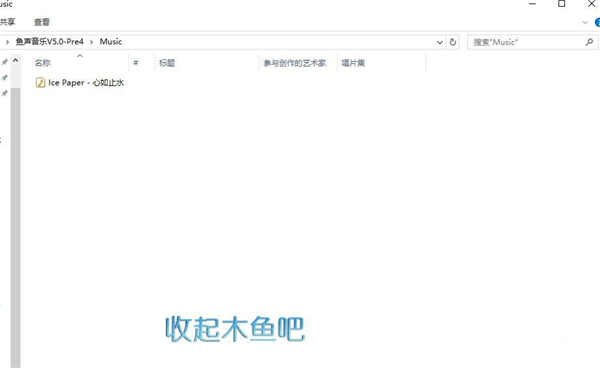
Task: Click the navigation pane scroll-up arrow
Action: [x=15, y=60]
